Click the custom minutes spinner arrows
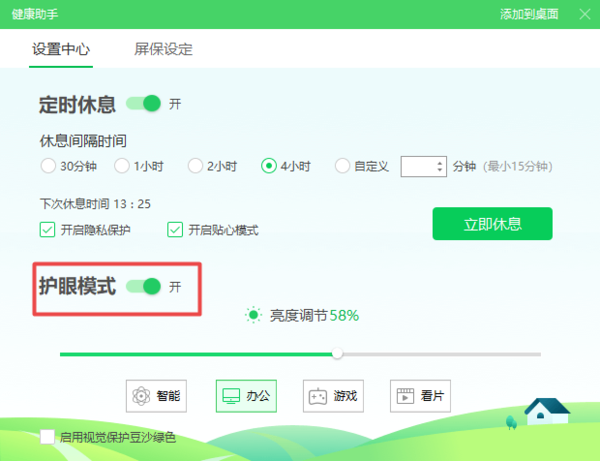The height and width of the screenshot is (461, 600). pyautogui.click(x=439, y=166)
